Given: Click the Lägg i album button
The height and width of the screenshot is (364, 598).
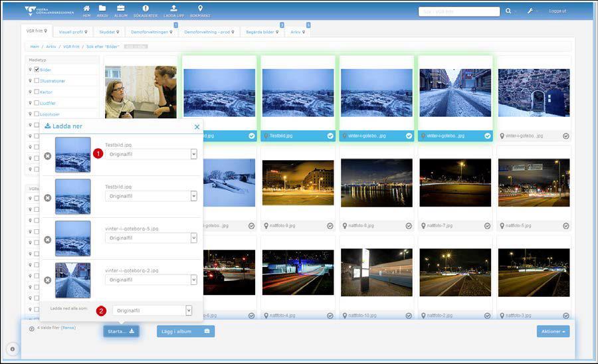Looking at the screenshot, I should coord(185,331).
